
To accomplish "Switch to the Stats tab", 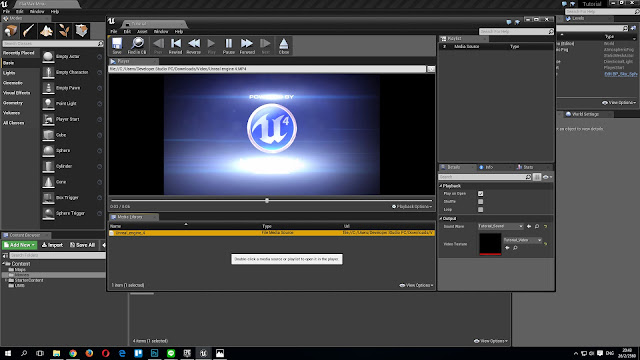I will pos(528,167).
